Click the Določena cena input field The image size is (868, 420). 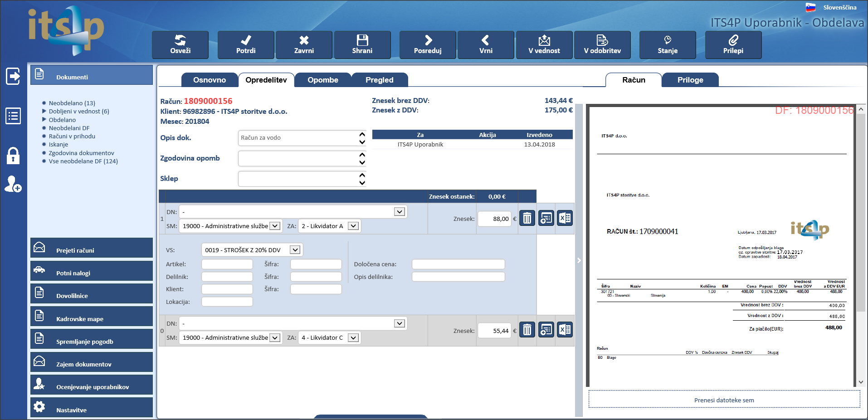[458, 264]
